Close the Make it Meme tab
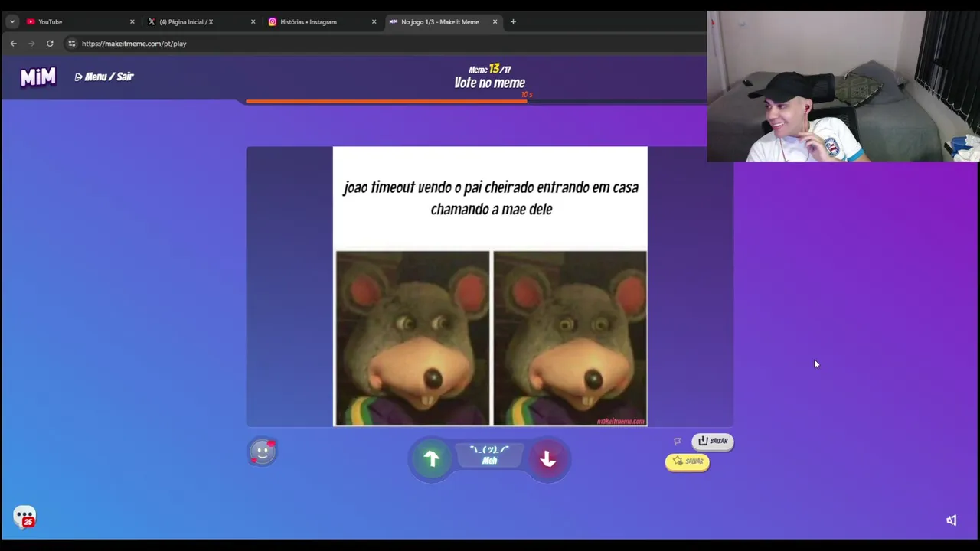Screen dimensions: 980x551 coord(495,21)
